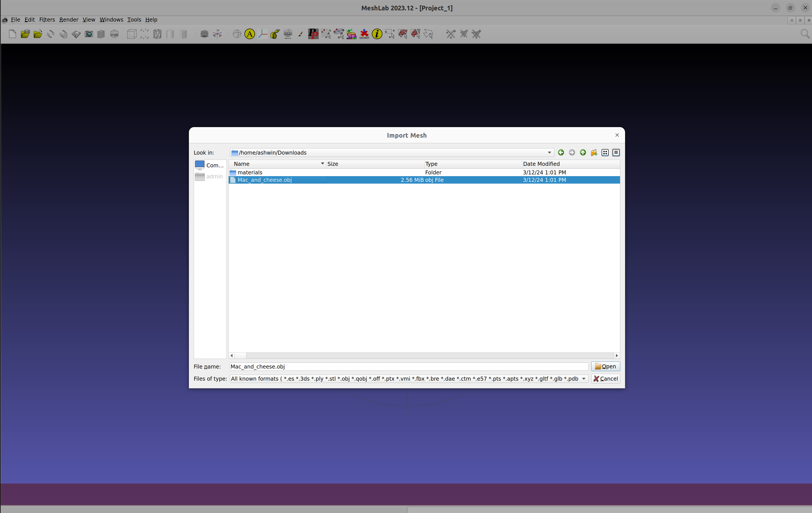Open an existing project file
The height and width of the screenshot is (513, 812).
25,34
